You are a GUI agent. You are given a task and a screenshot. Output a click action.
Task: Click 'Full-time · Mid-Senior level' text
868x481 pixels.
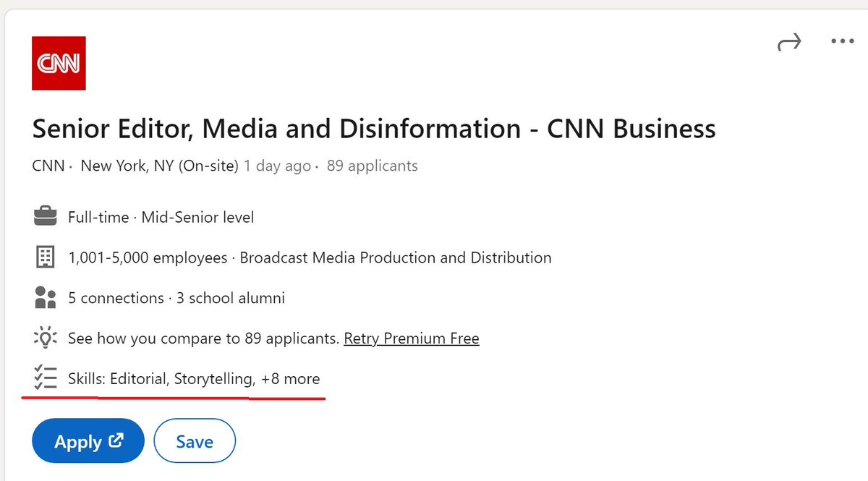(161, 216)
